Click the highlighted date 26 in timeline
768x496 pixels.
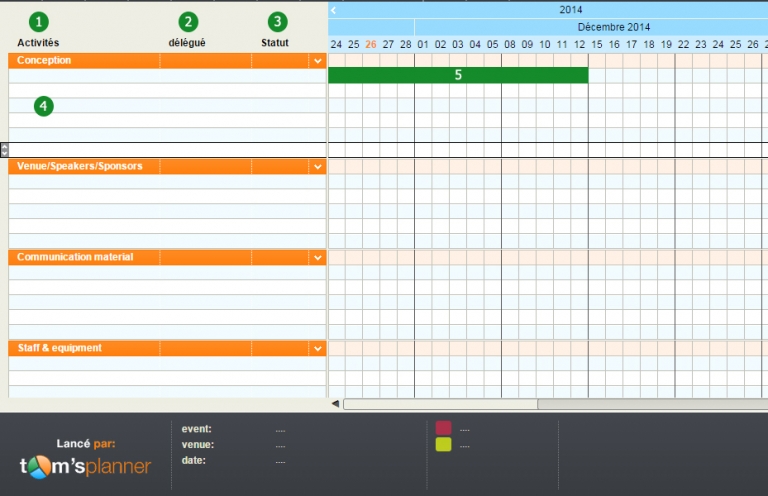[371, 44]
